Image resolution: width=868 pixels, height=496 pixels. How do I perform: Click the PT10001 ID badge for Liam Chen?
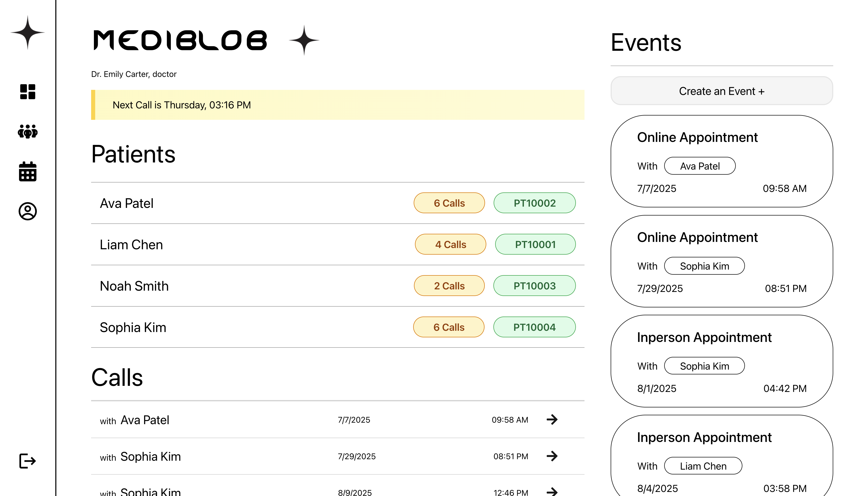535,244
